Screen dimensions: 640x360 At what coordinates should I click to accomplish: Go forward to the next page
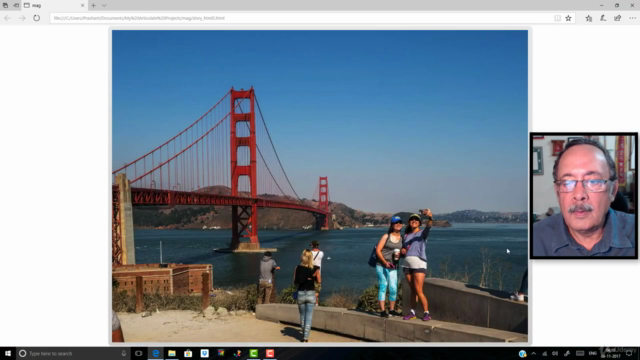pos(22,18)
